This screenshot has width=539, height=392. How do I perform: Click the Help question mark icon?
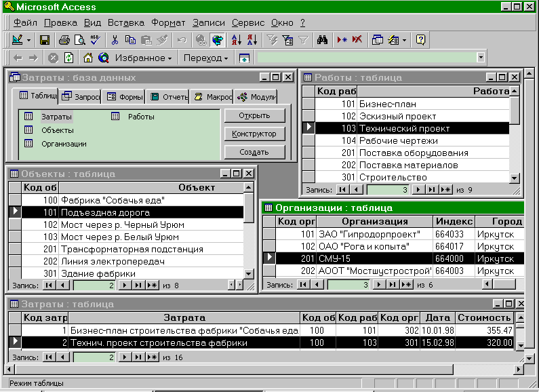tap(420, 40)
